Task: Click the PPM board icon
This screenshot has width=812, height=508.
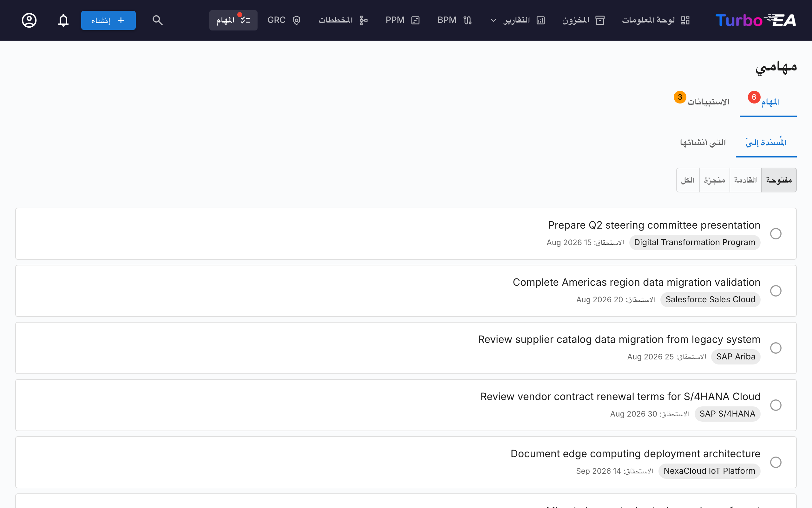Action: pyautogui.click(x=416, y=20)
